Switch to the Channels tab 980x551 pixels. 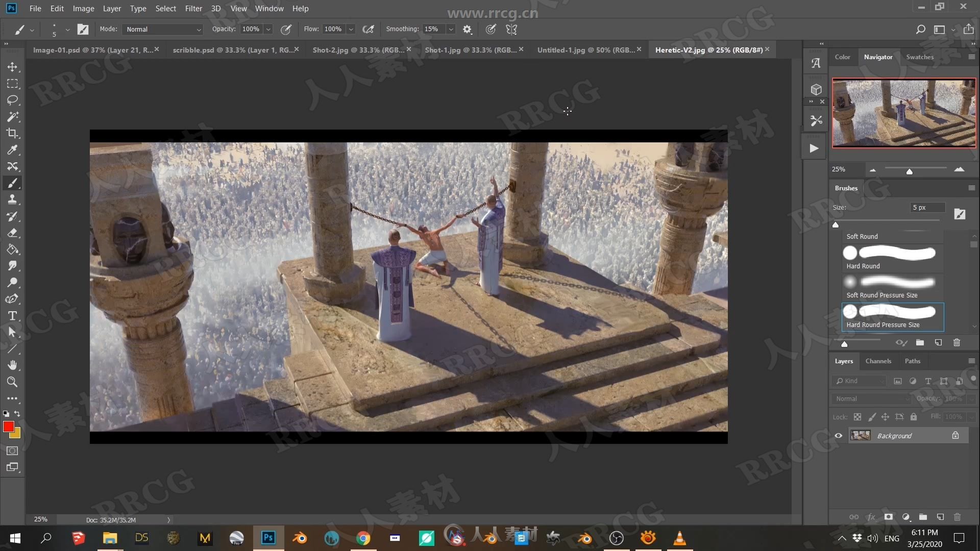pos(878,361)
